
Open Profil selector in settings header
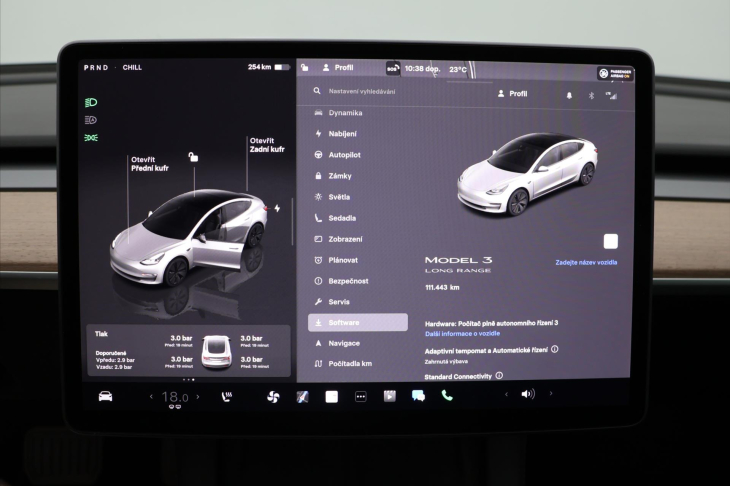(x=513, y=94)
